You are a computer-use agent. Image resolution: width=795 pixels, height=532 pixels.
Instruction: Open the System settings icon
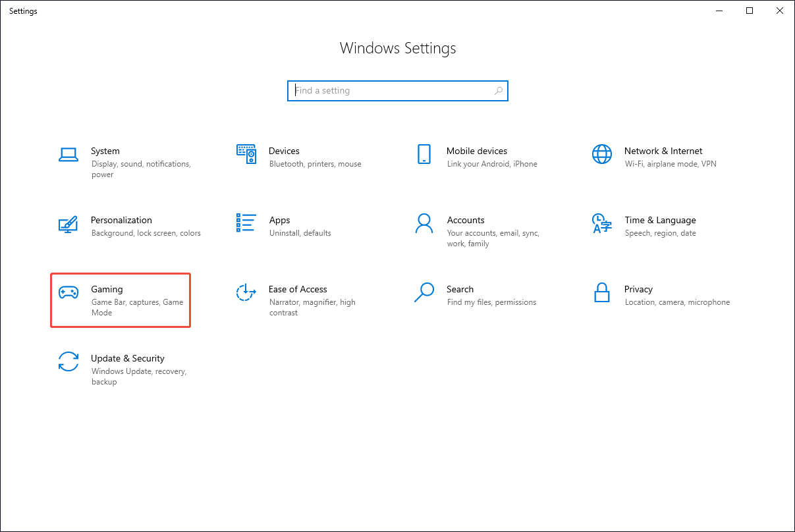[69, 154]
